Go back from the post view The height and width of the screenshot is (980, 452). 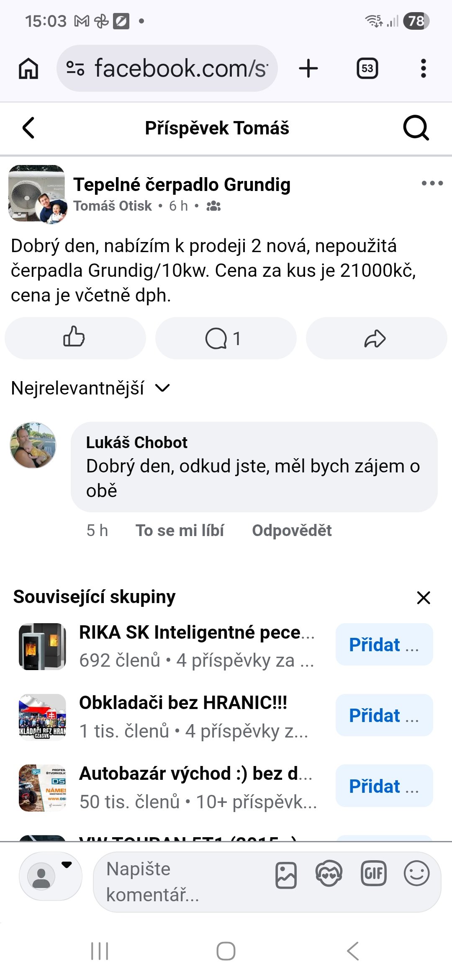(x=28, y=128)
